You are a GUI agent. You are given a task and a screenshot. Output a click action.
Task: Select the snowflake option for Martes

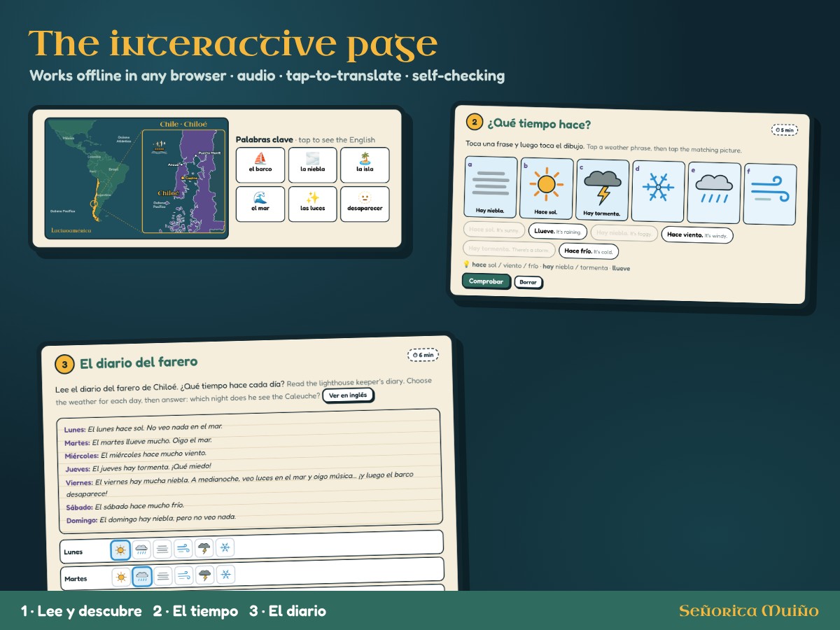[225, 575]
